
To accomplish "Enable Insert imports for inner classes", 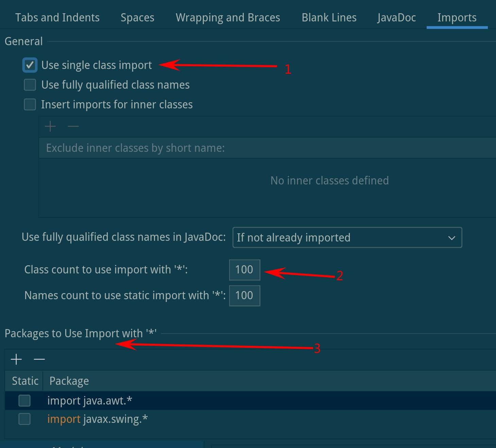I will pyautogui.click(x=30, y=104).
